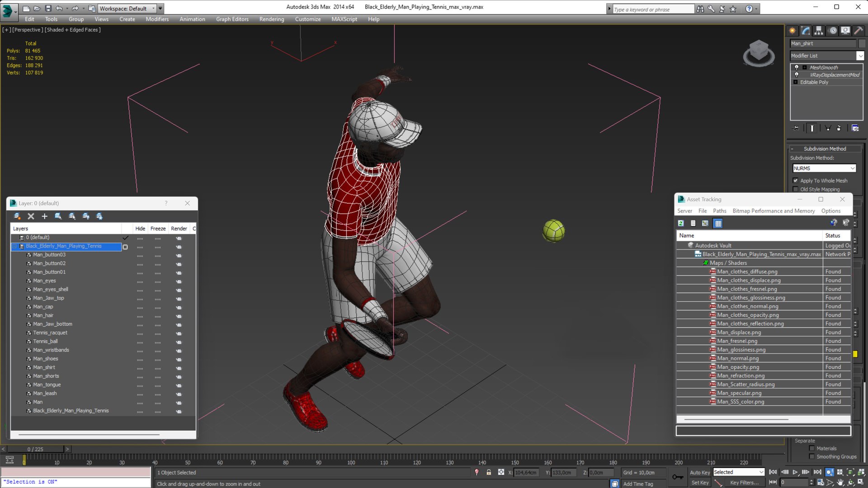The image size is (868, 488).
Task: Click the Auto Key button
Action: pyautogui.click(x=699, y=472)
